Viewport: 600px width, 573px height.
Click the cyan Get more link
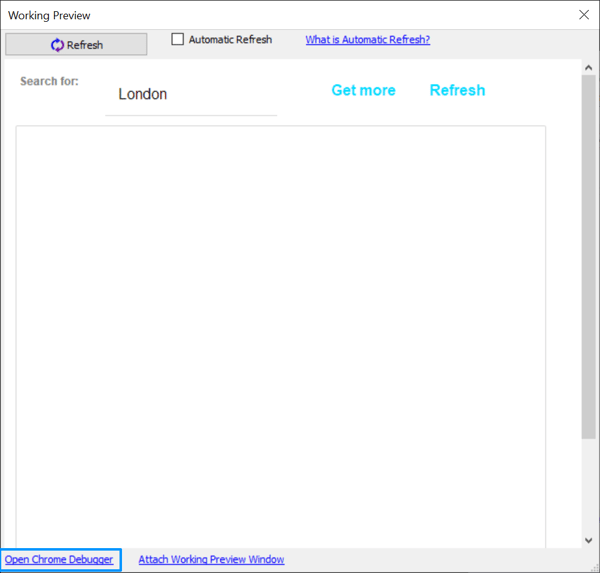pyautogui.click(x=363, y=90)
